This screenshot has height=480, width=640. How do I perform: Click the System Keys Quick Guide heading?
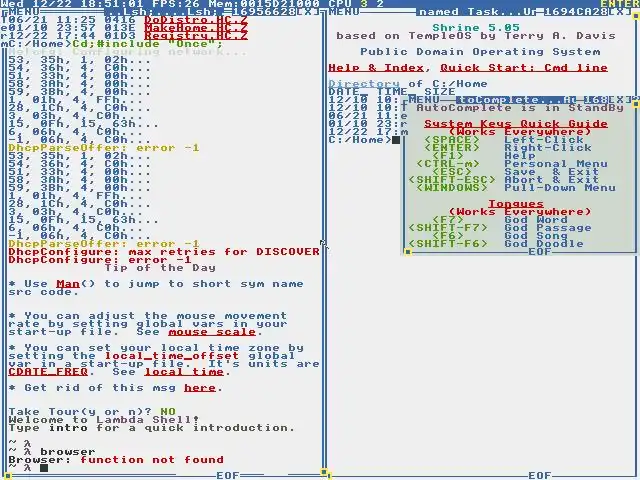pos(516,124)
